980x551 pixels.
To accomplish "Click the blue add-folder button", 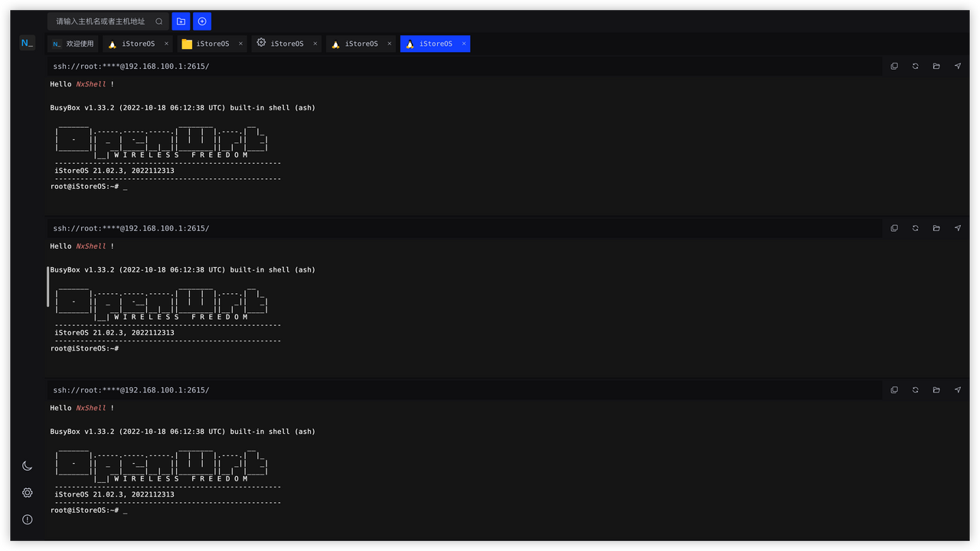I will pyautogui.click(x=181, y=21).
